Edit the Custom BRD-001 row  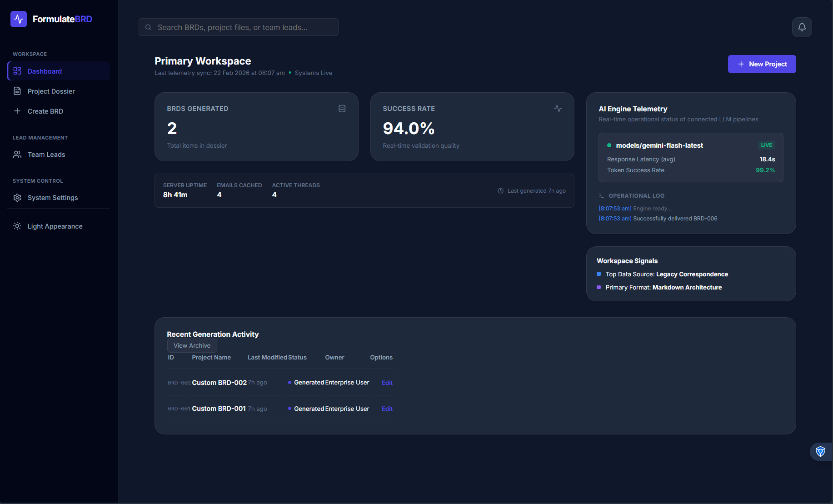click(387, 409)
